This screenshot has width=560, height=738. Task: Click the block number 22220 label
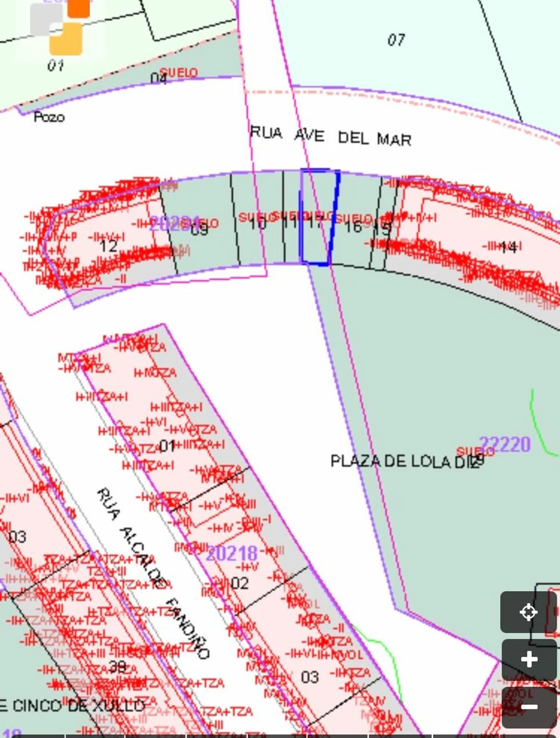[x=505, y=444]
